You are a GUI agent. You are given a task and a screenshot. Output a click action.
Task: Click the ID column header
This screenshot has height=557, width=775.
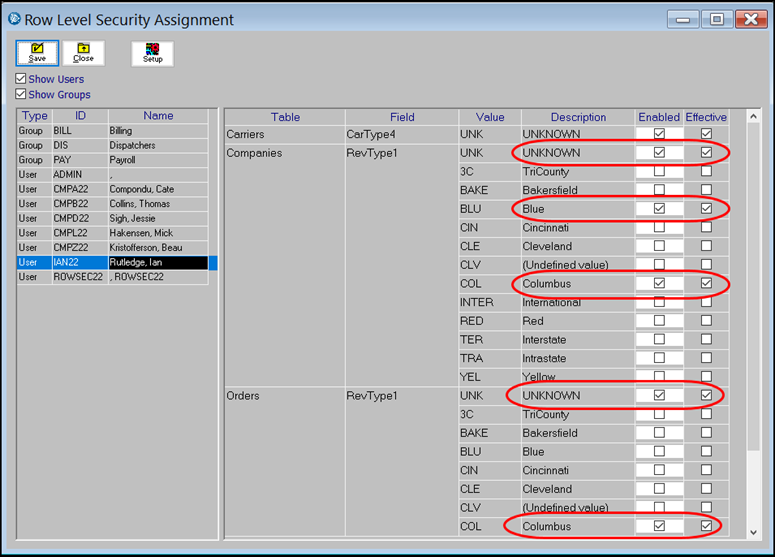pyautogui.click(x=80, y=116)
